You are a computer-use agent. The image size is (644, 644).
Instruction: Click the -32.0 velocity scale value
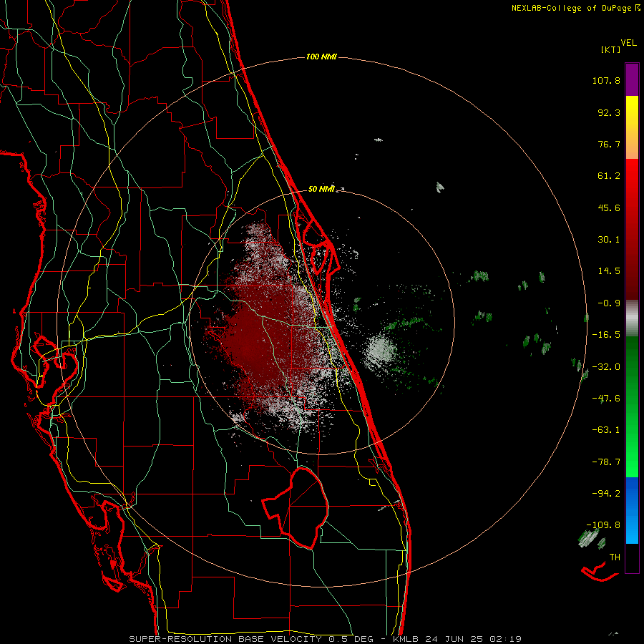point(606,367)
